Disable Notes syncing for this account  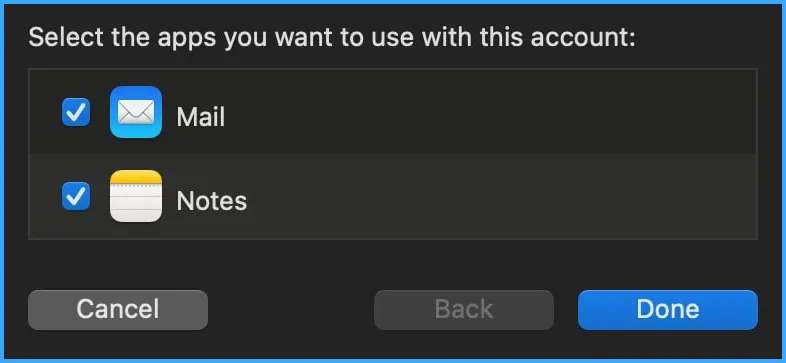76,196
